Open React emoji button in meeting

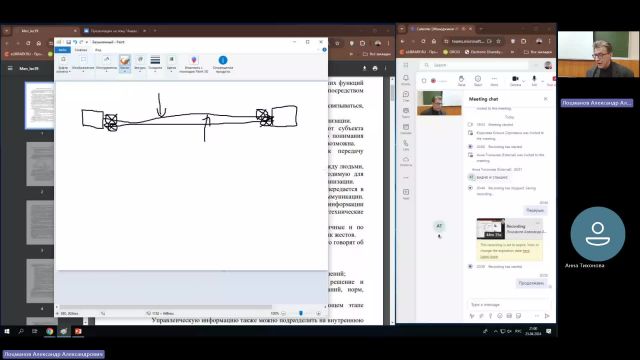478,80
